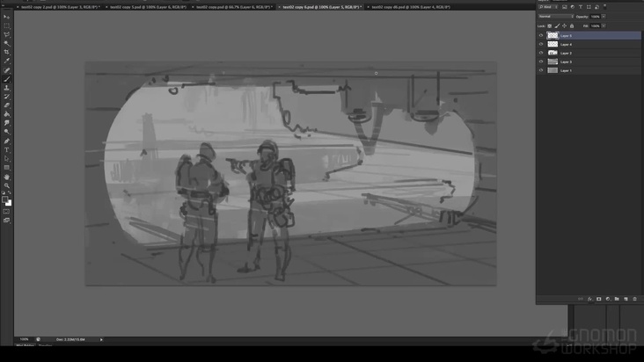Select the Clone Stamp tool
Image resolution: width=644 pixels, height=362 pixels.
point(6,88)
